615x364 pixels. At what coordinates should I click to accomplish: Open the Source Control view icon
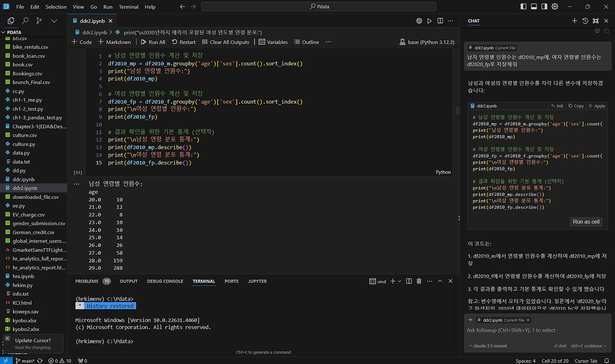(x=39, y=21)
